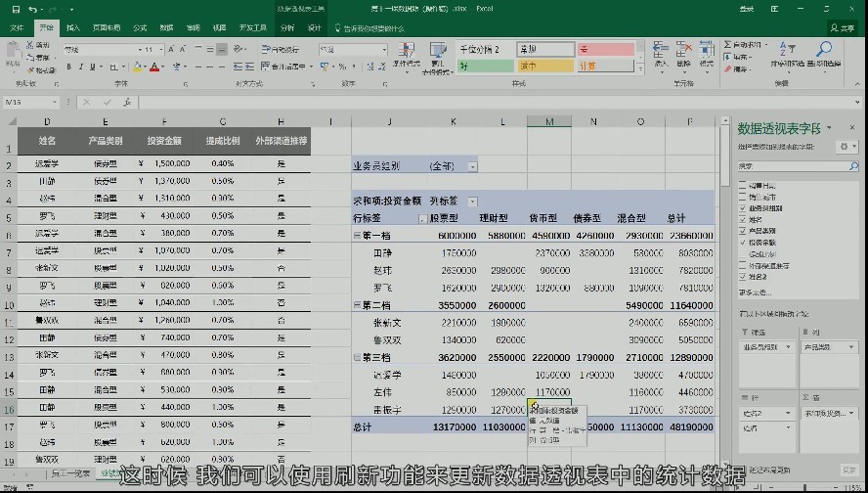This screenshot has width=868, height=493.
Task: Open the 分析 ribbon tab
Action: click(x=287, y=27)
